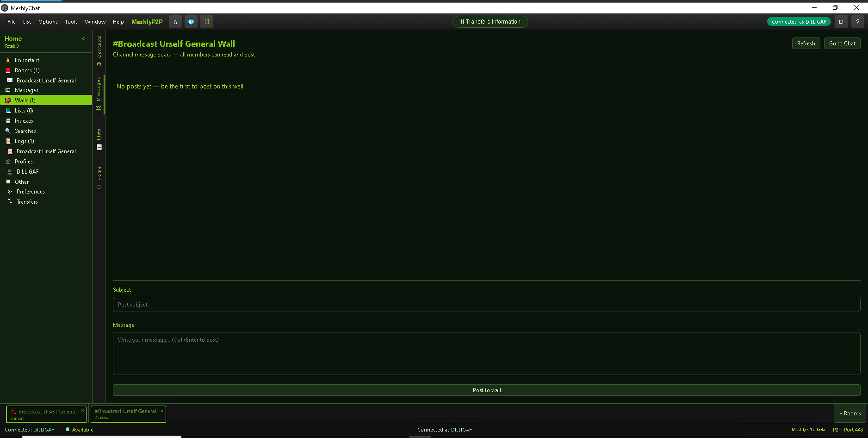
Task: Open the File menu
Action: [12, 22]
